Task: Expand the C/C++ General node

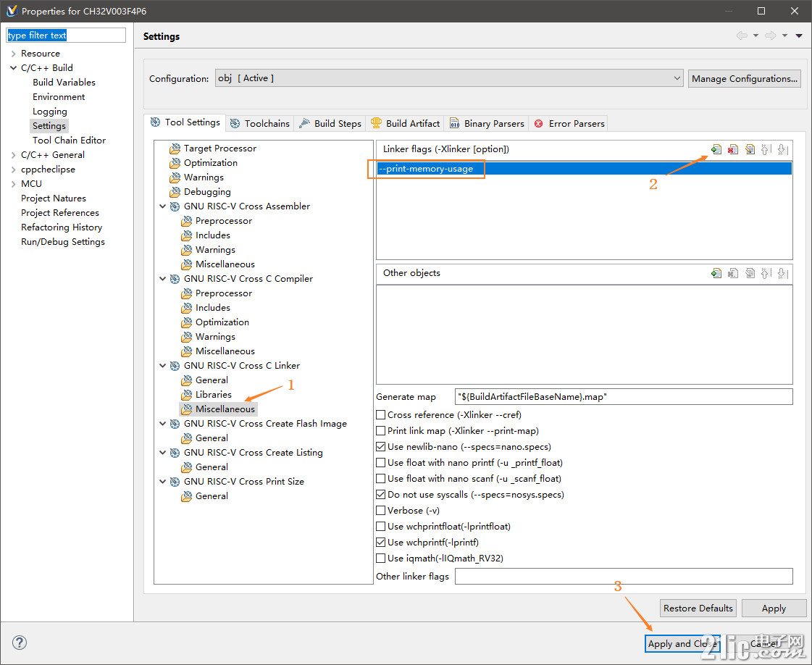Action: (x=14, y=155)
